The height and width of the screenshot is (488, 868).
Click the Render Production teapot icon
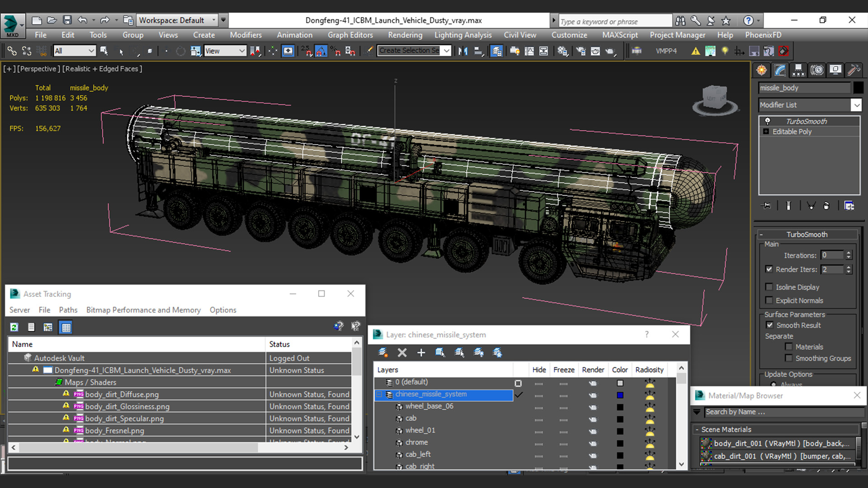pyautogui.click(x=610, y=51)
